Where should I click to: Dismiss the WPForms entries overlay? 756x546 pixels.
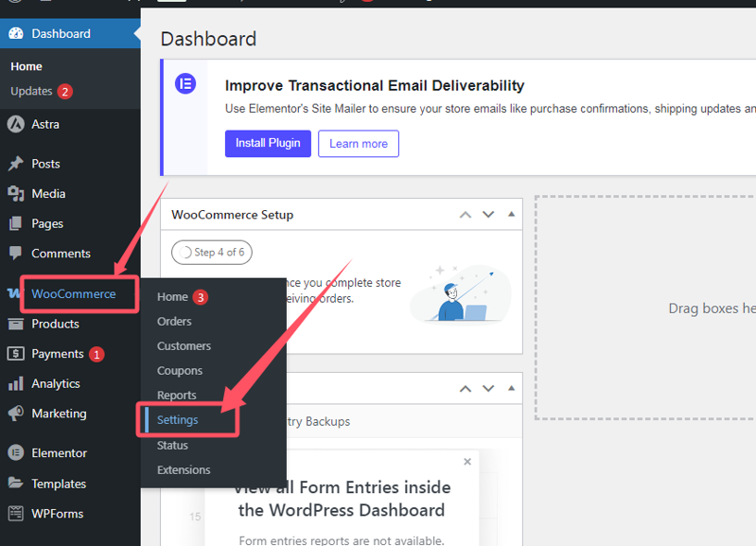pyautogui.click(x=467, y=462)
